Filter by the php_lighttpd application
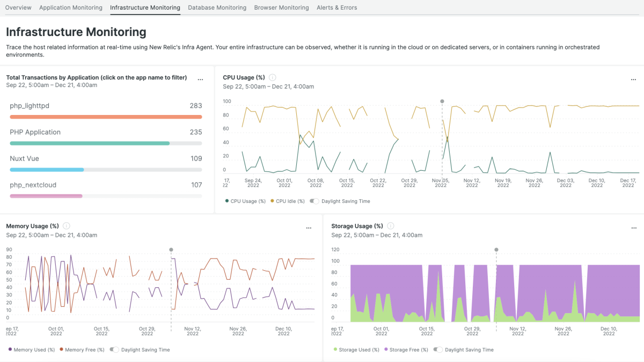644x362 pixels. (30, 106)
